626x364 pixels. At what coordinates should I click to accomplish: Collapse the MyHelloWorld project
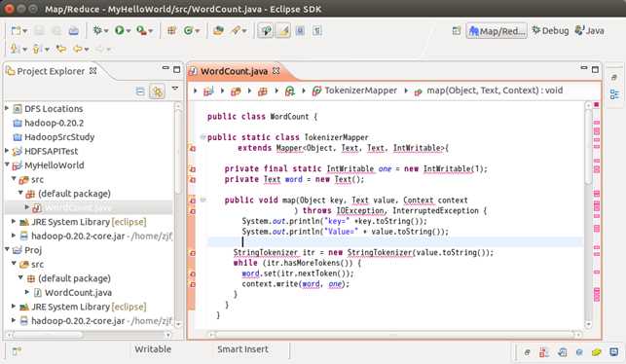point(7,164)
